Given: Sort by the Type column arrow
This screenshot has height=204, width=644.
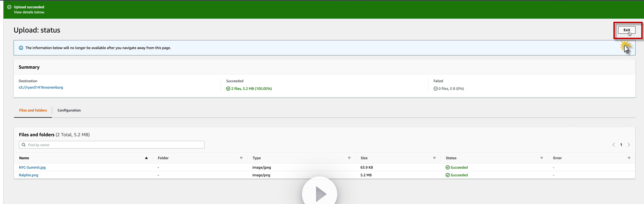Looking at the screenshot, I should [x=349, y=158].
